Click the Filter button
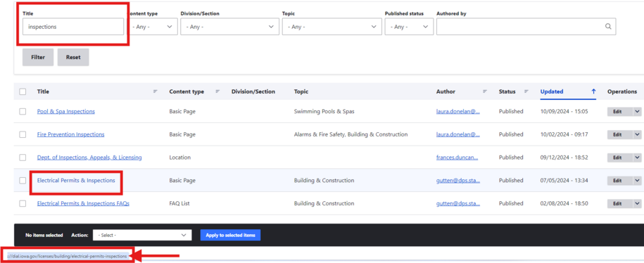The height and width of the screenshot is (263, 644). (38, 58)
